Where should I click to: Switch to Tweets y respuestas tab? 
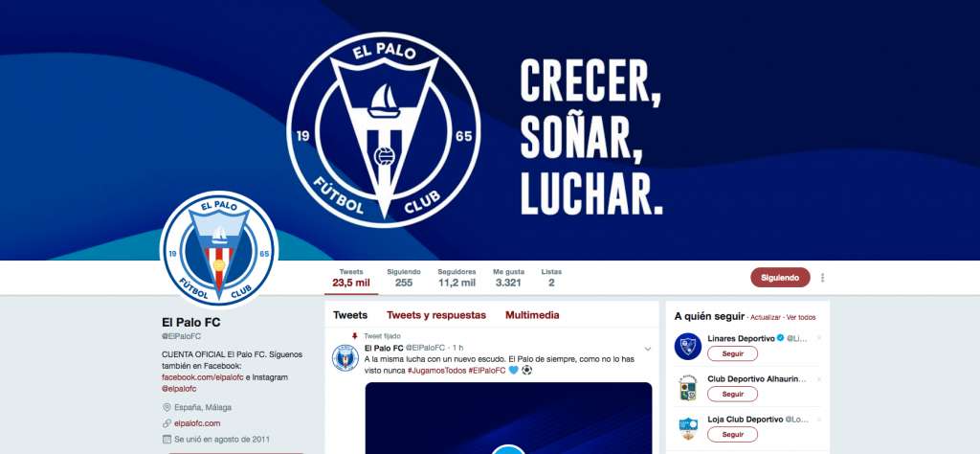(x=436, y=315)
